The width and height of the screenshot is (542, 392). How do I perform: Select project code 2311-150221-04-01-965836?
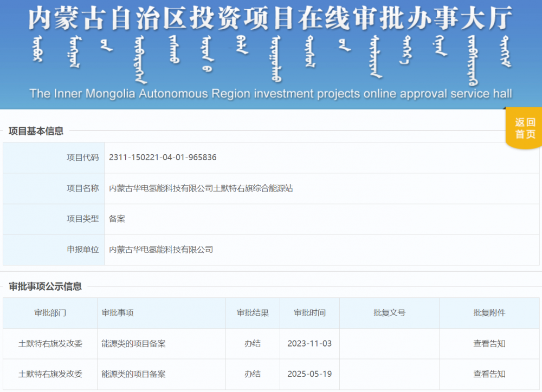163,158
